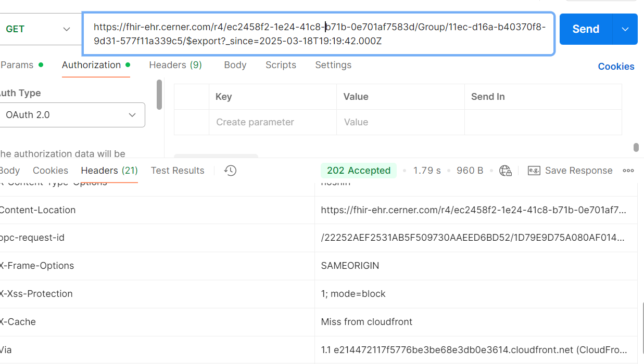Select the Params tab

[x=17, y=65]
